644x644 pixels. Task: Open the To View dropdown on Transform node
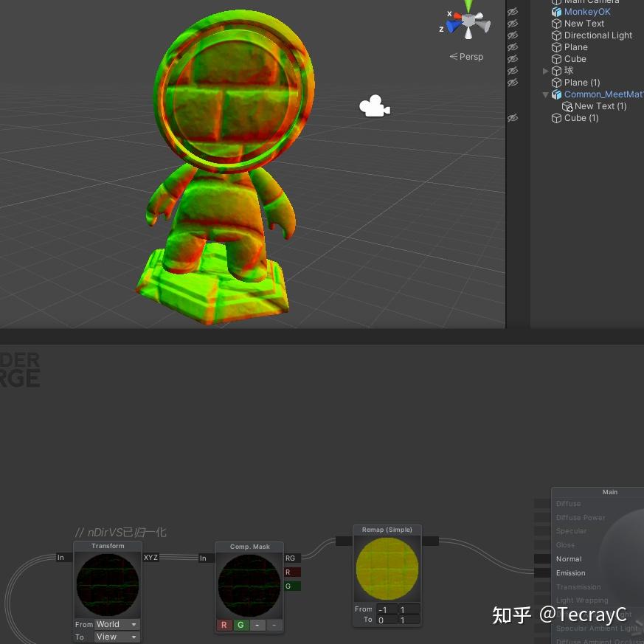(117, 637)
